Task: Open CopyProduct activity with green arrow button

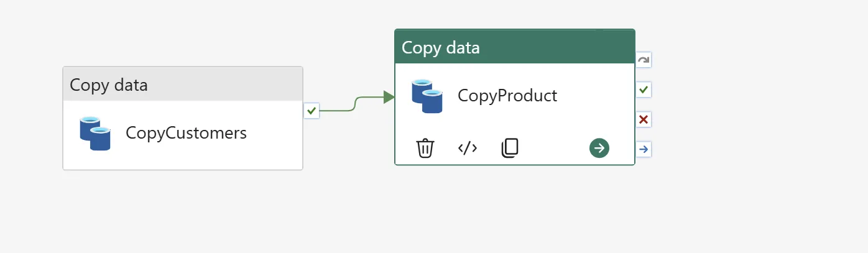Action: [599, 148]
